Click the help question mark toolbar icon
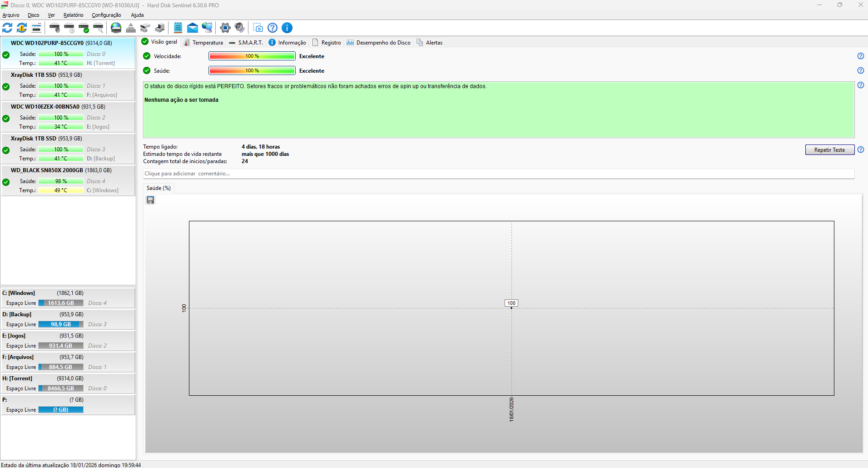This screenshot has height=468, width=868. tap(273, 28)
